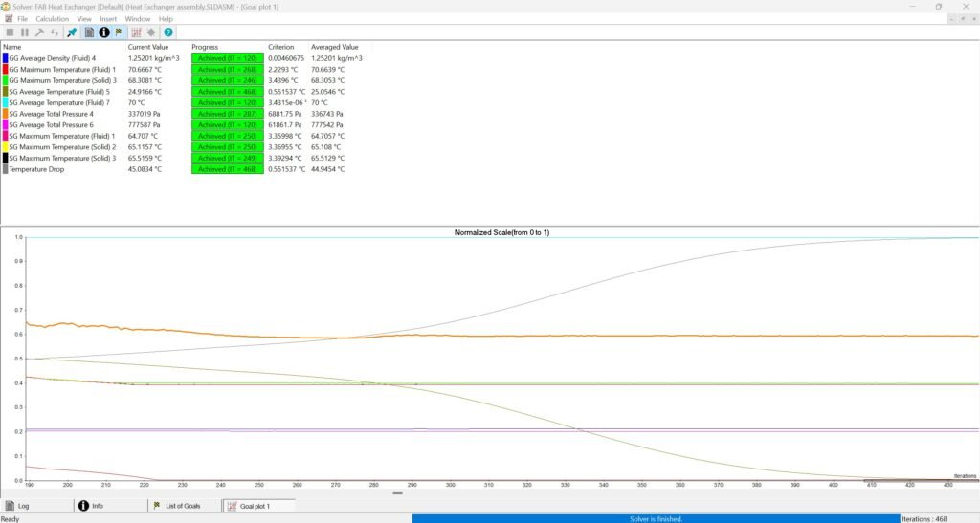Click the goal plot chart toolbar icon

pos(135,32)
